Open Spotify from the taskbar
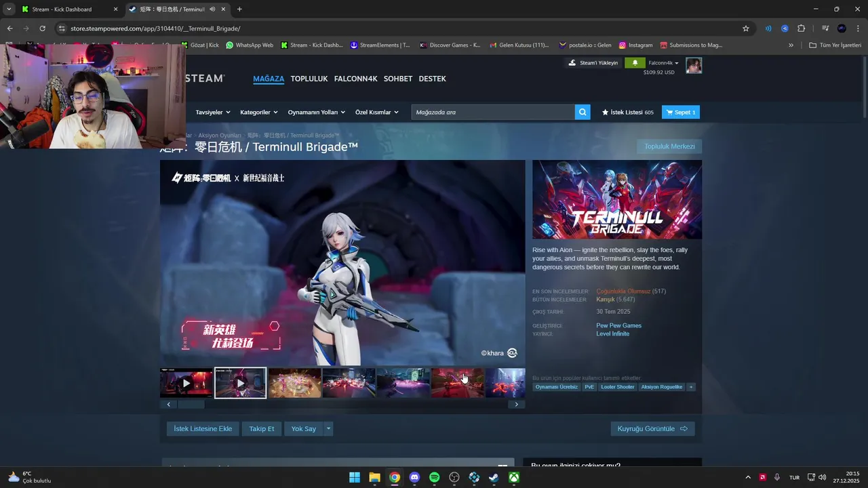The height and width of the screenshot is (488, 868). [435, 477]
